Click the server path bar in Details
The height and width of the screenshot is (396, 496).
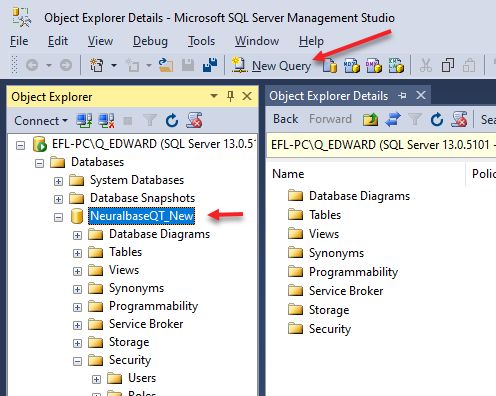tap(381, 145)
